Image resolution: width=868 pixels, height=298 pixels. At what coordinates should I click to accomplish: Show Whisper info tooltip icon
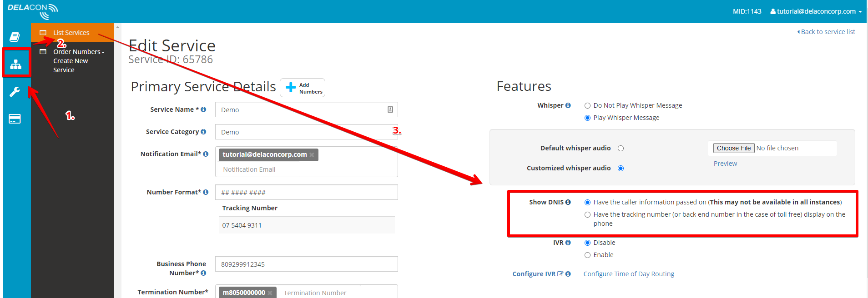click(568, 105)
